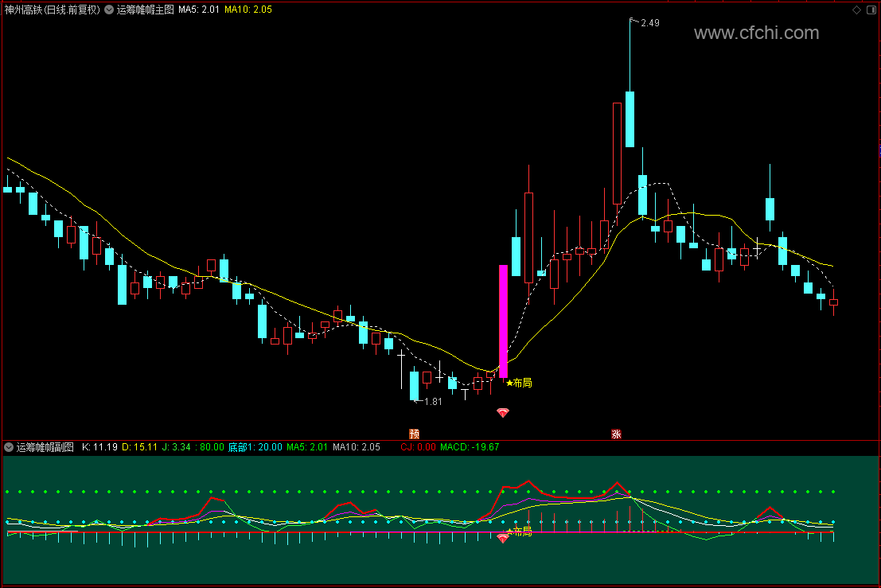Click the CJ: 0.00 value
881x588 pixels.
tap(418, 447)
